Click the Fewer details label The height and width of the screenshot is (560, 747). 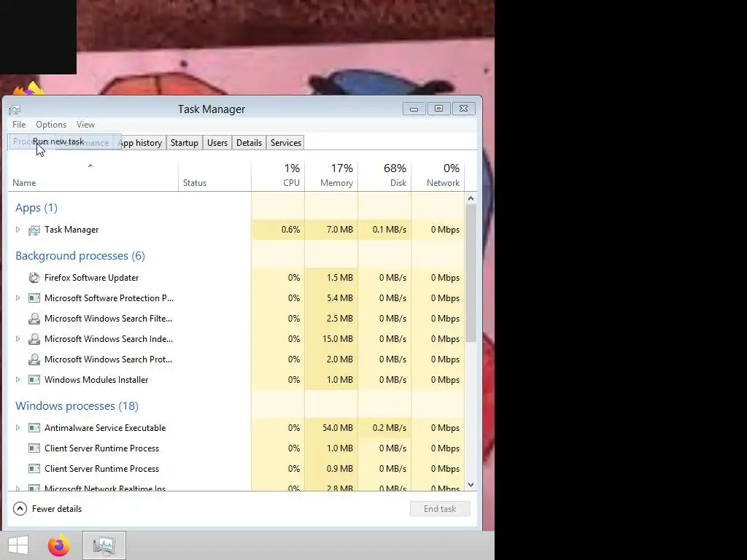[x=57, y=509]
